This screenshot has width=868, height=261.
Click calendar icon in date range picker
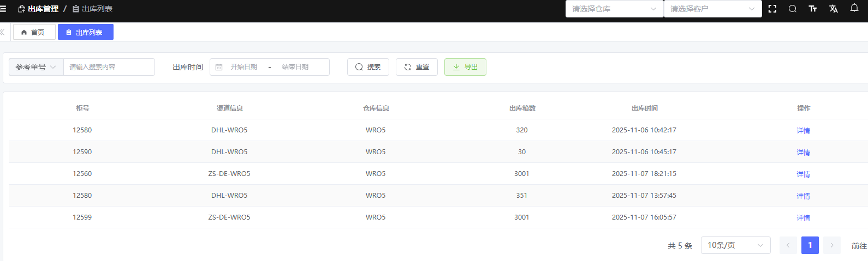[x=219, y=67]
